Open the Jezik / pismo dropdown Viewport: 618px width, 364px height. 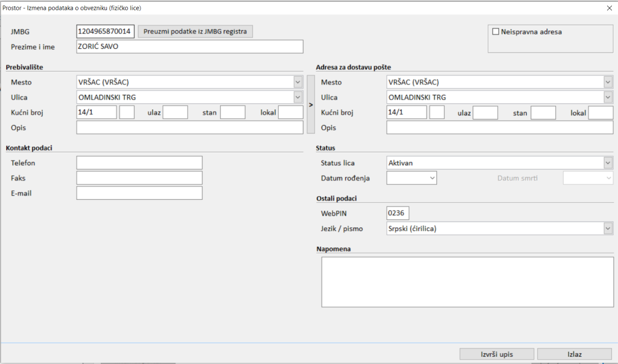(x=607, y=228)
